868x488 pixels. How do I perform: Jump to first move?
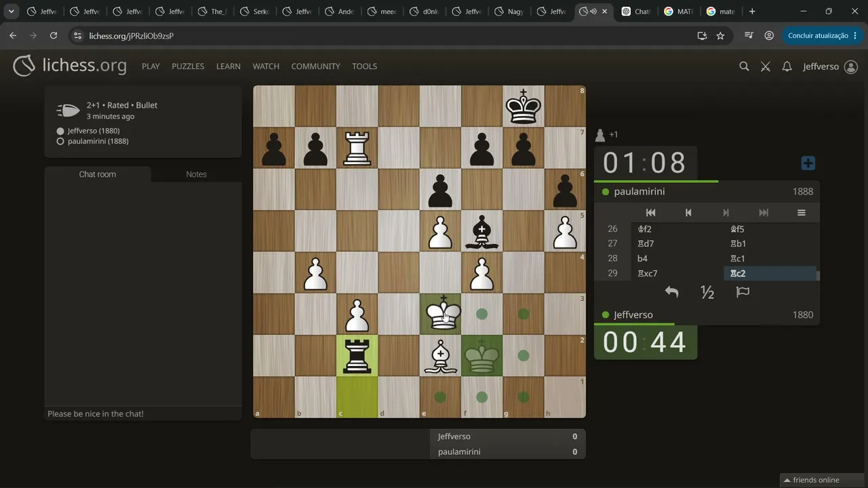click(x=650, y=213)
